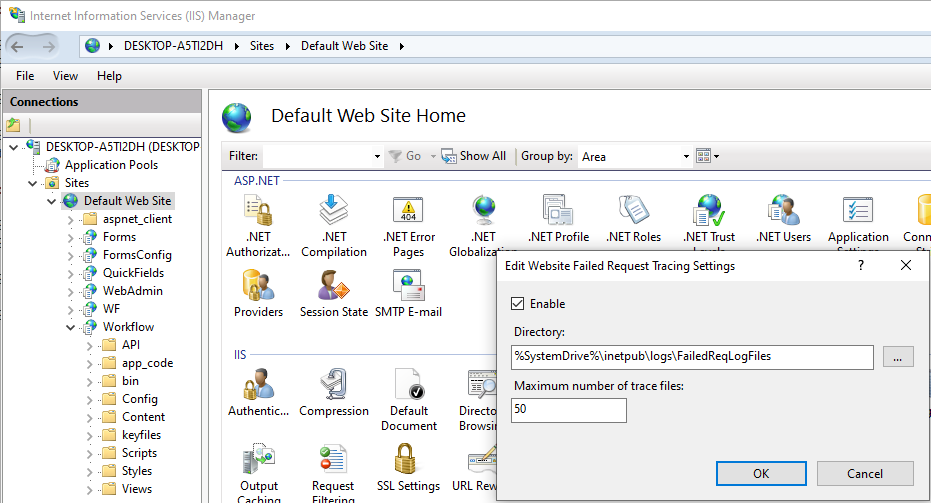Click maximum number of trace files field

568,410
